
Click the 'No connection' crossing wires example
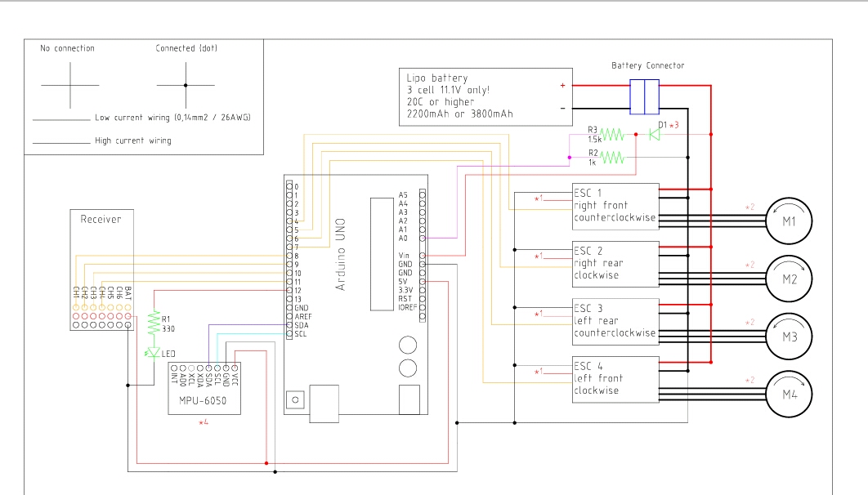70,85
